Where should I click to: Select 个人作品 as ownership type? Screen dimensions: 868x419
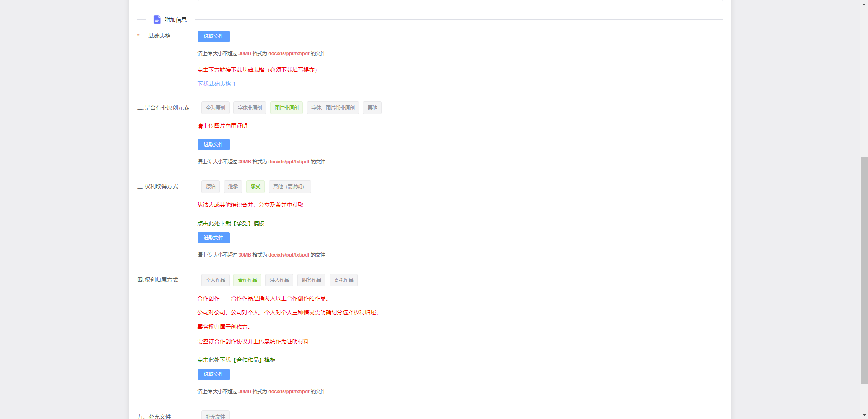coord(215,280)
